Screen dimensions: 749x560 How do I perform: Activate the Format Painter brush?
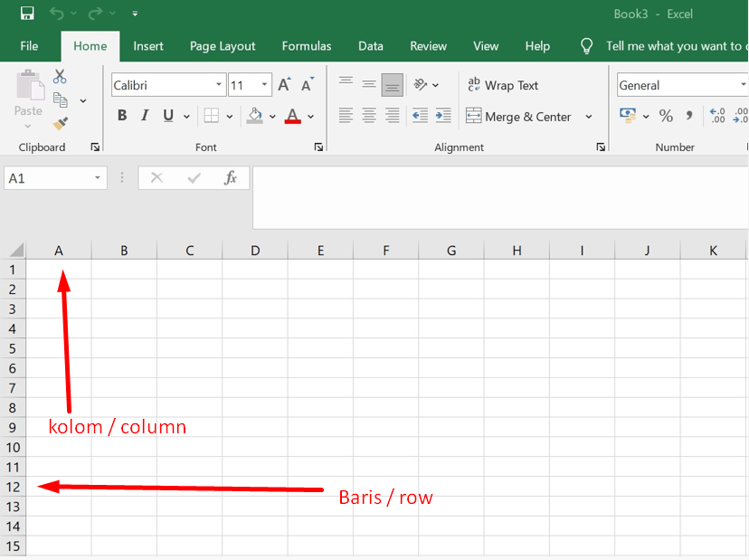point(61,124)
